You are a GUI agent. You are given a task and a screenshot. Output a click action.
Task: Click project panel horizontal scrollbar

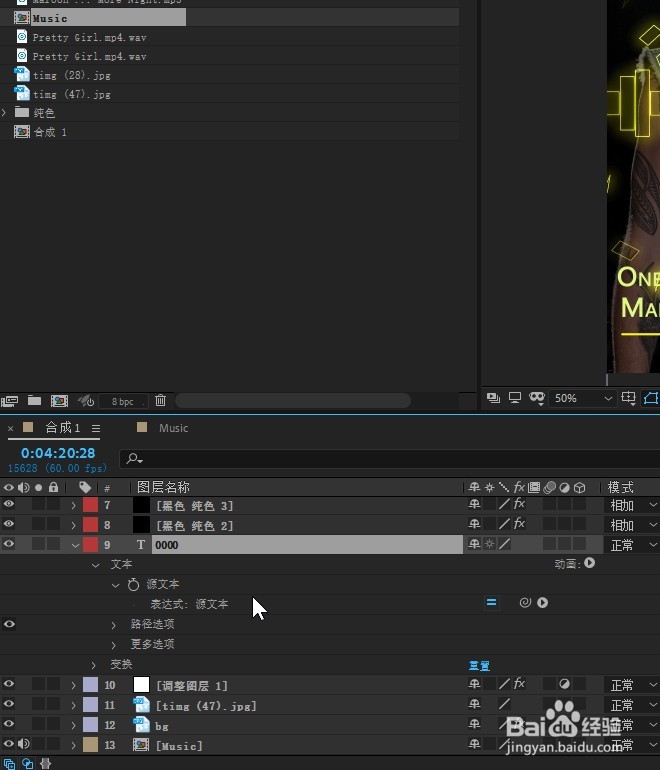pyautogui.click(x=293, y=401)
